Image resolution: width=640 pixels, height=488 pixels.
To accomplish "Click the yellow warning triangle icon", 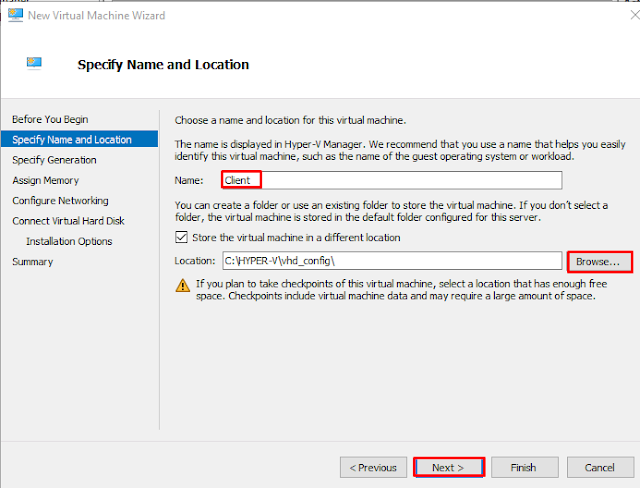I will [x=182, y=285].
